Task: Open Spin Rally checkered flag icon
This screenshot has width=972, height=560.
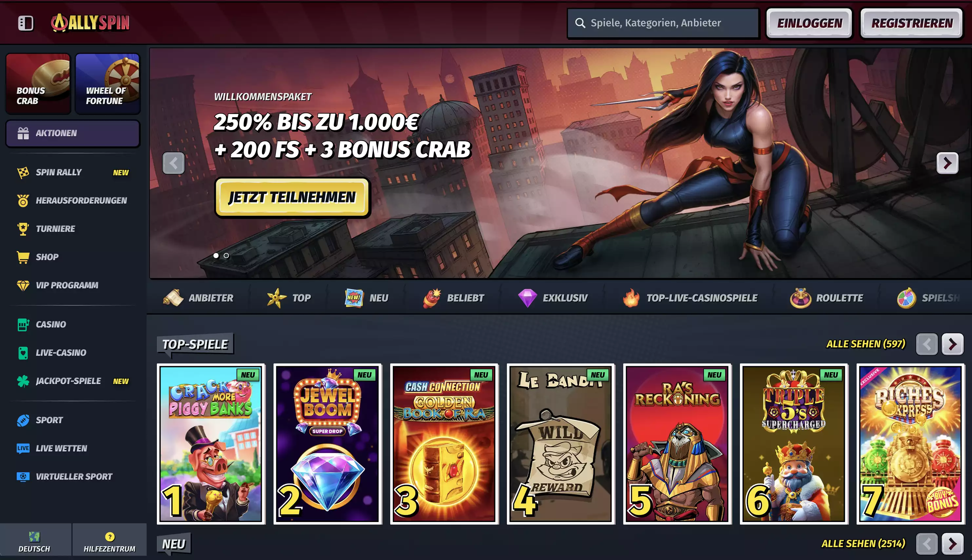Action: pyautogui.click(x=23, y=172)
